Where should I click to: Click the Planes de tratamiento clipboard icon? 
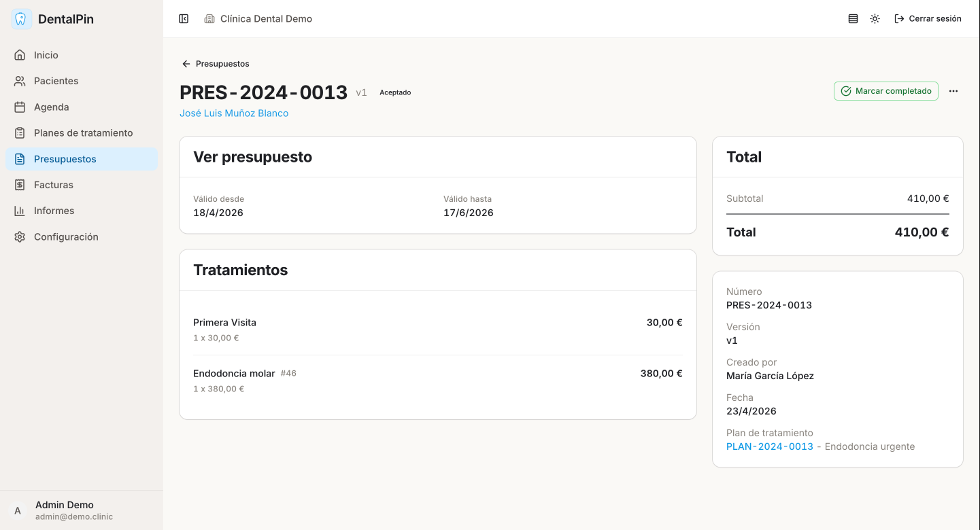[20, 133]
